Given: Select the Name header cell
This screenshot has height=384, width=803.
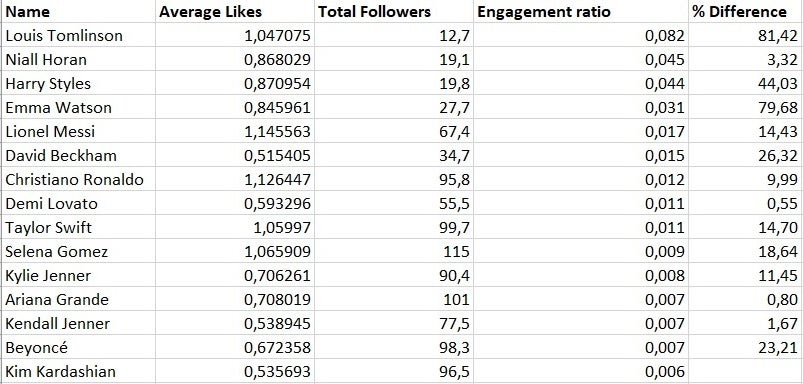Looking at the screenshot, I should (79, 11).
